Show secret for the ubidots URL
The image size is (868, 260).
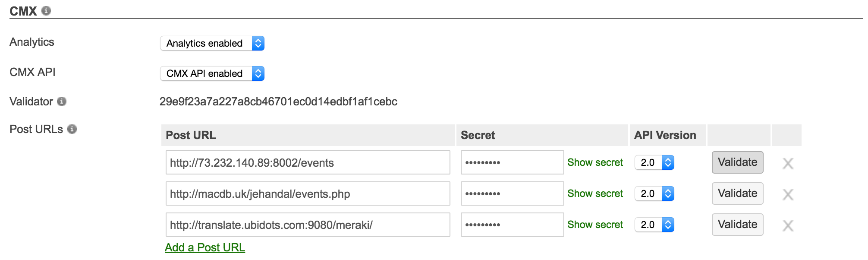(x=595, y=225)
